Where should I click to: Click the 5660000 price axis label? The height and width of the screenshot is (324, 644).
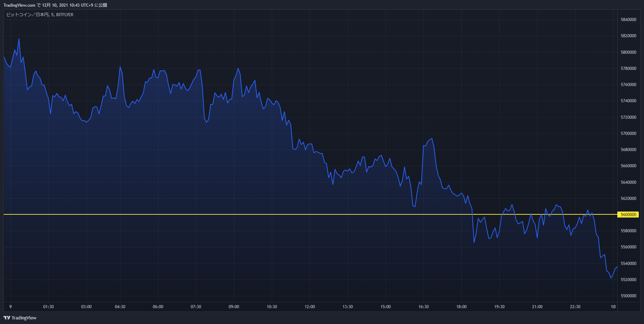629,166
